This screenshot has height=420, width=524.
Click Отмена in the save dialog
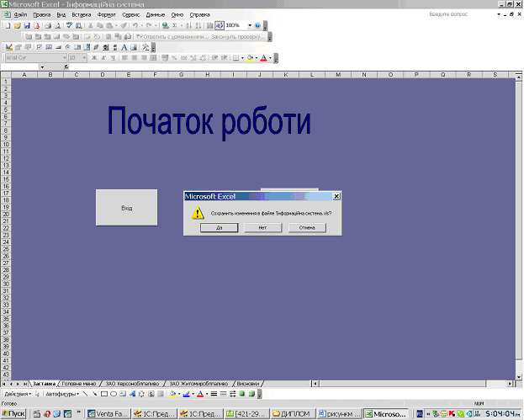click(x=307, y=227)
